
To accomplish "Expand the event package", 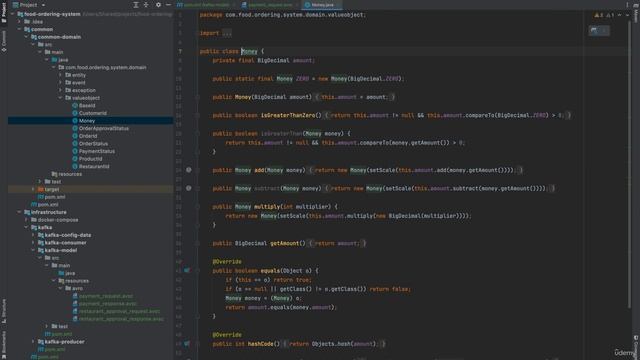I will 60,82.
